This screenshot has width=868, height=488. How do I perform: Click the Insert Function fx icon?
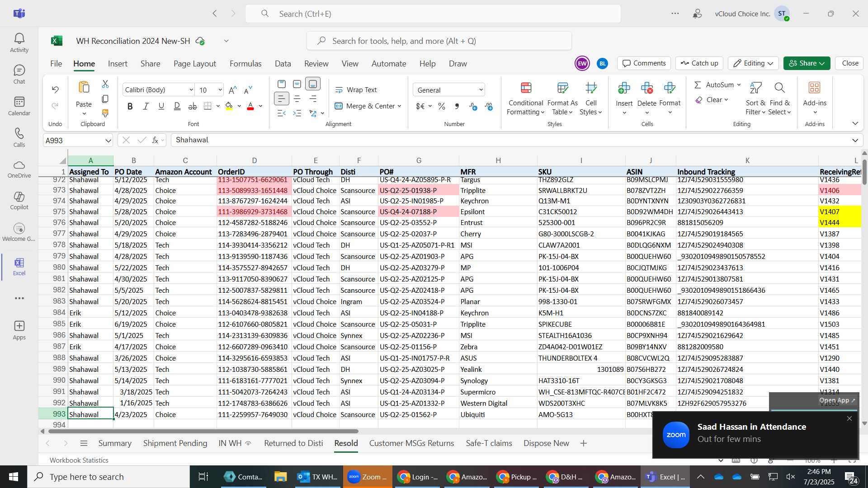pos(155,140)
